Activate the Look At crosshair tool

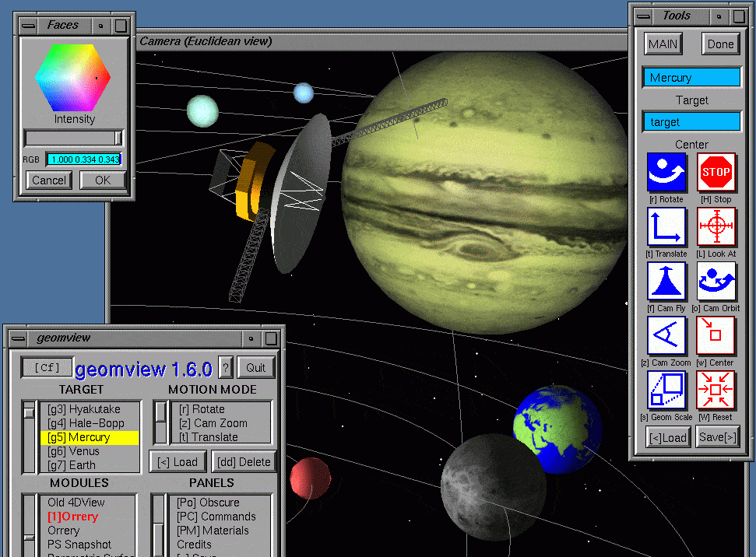click(716, 226)
